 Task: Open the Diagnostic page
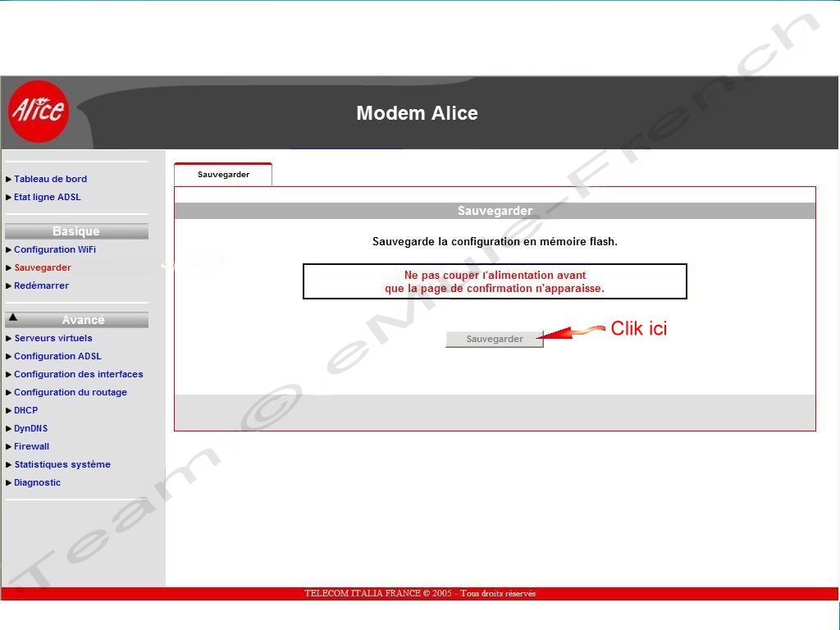tap(37, 482)
